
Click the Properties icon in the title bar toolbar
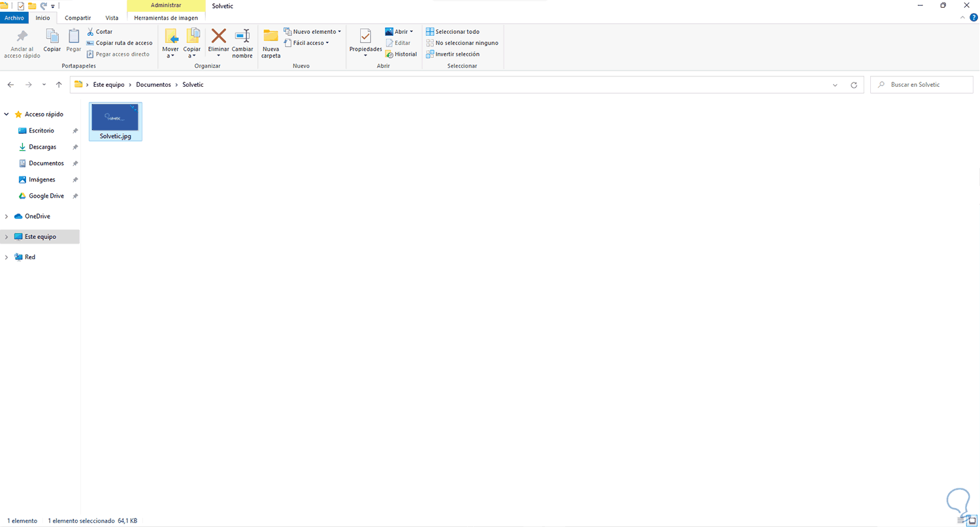tap(21, 5)
